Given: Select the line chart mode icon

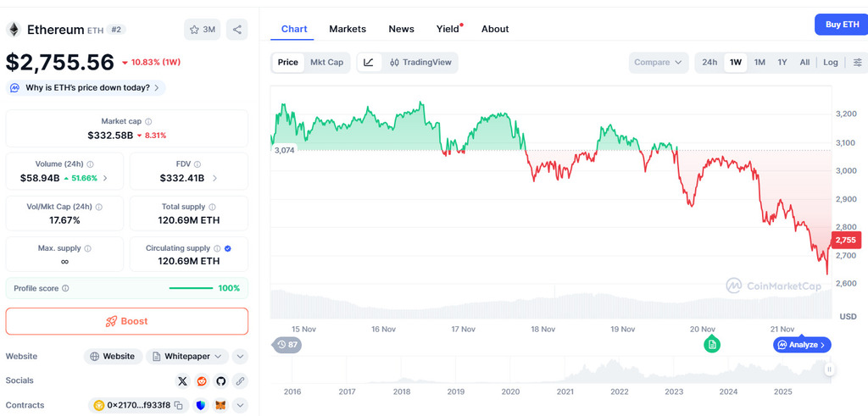Looking at the screenshot, I should [369, 62].
